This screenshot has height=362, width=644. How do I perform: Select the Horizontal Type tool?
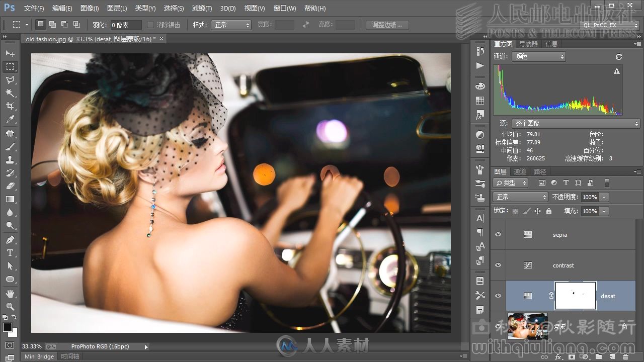pyautogui.click(x=10, y=253)
